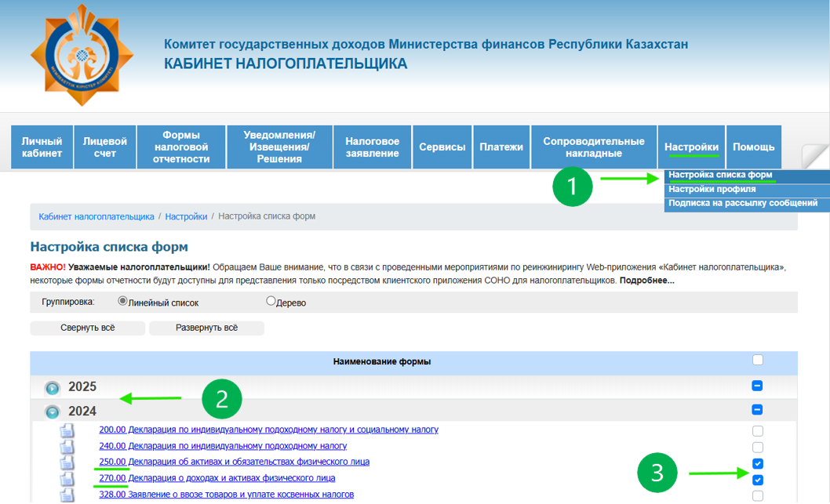The width and height of the screenshot is (830, 504).
Task: Enable checkbox for form 328.00
Action: [758, 496]
